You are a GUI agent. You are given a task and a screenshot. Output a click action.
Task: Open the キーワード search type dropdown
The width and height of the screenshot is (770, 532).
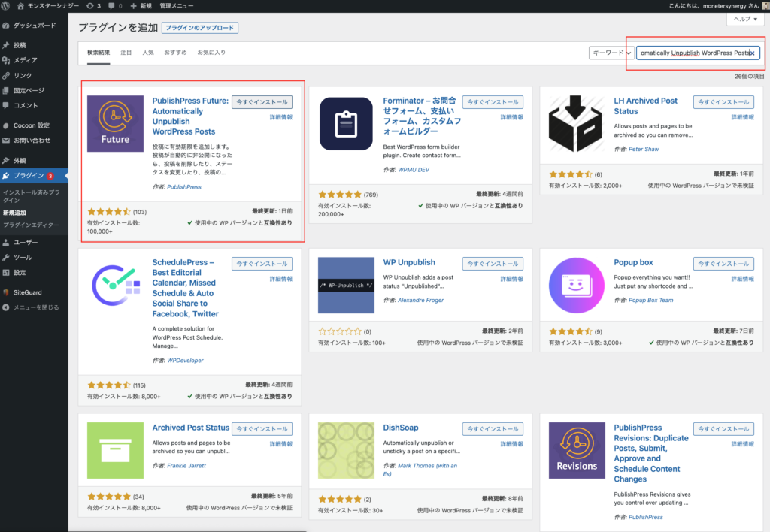[611, 53]
